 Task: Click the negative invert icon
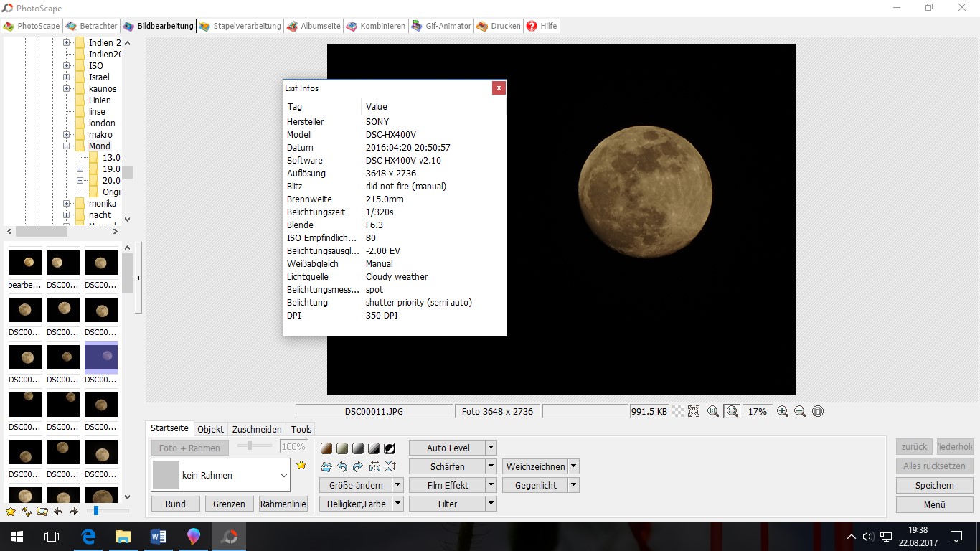[x=390, y=448]
